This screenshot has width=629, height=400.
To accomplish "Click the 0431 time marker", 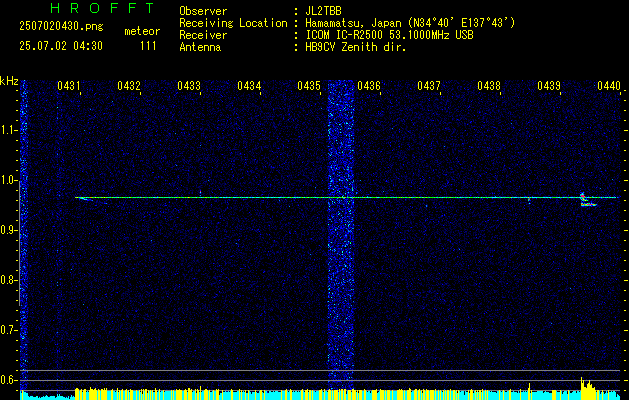I will click(69, 85).
